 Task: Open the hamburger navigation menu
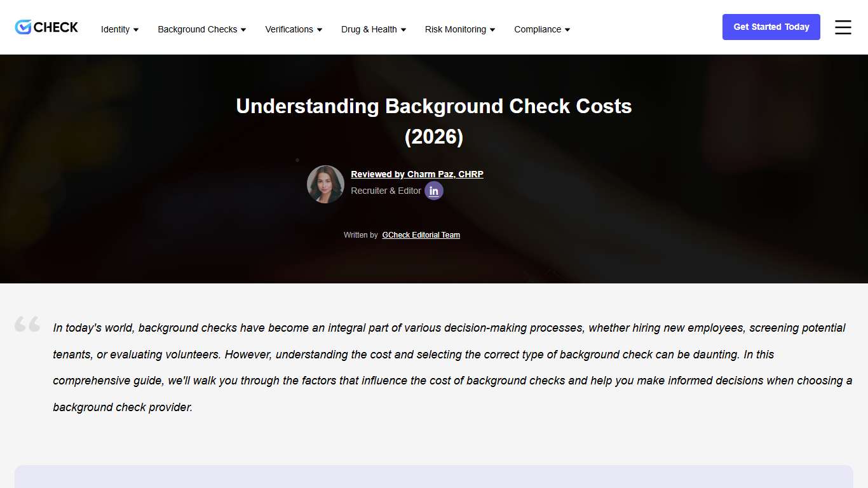click(843, 27)
